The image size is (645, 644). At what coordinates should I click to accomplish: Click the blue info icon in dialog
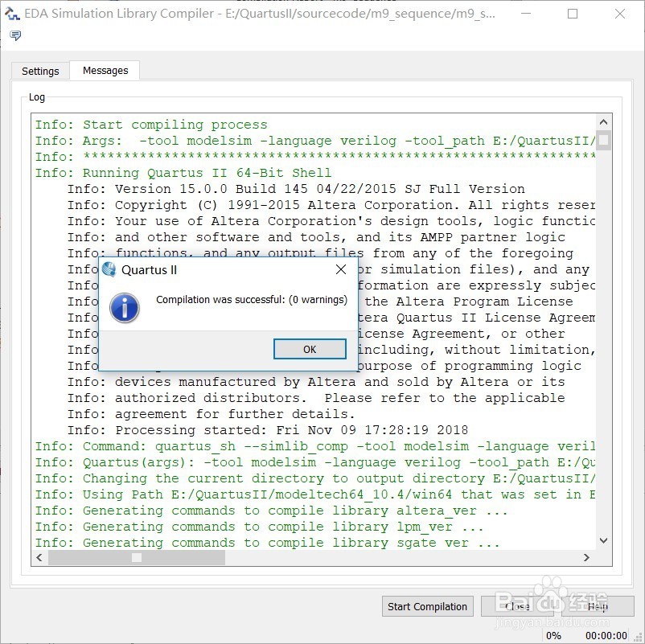[125, 308]
